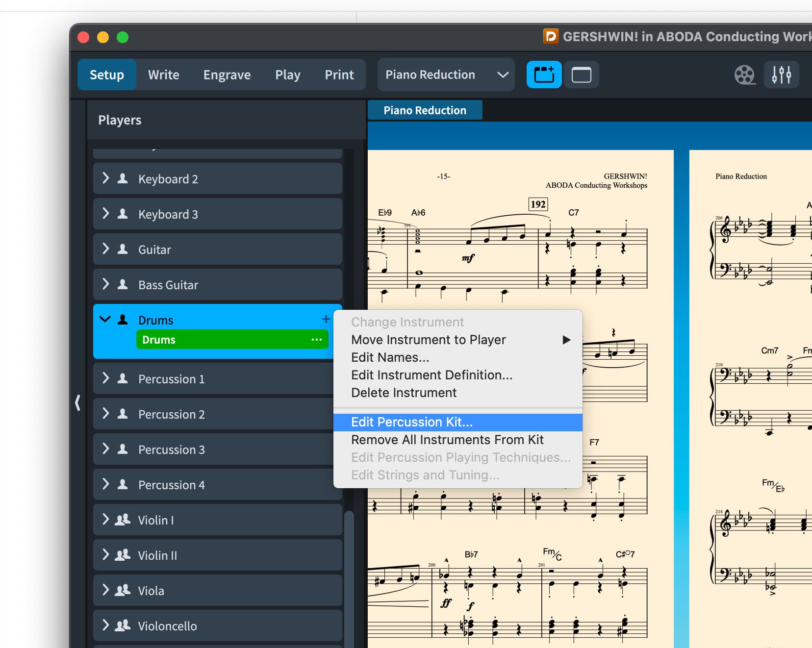
Task: Expand the Bass Guitar player
Action: [105, 284]
